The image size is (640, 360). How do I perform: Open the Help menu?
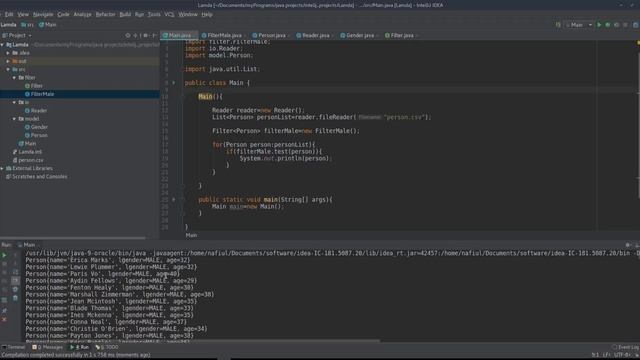(207, 14)
